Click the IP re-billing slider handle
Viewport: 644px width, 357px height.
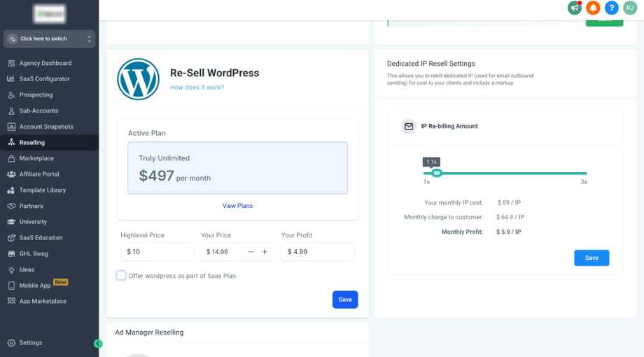[437, 173]
